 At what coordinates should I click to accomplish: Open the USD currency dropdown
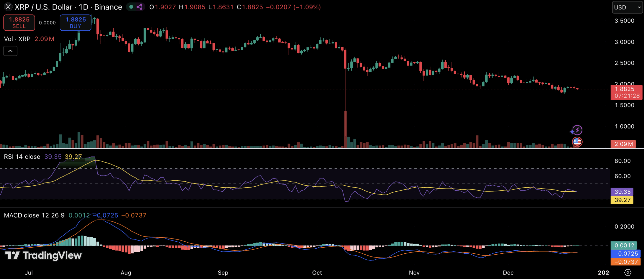pyautogui.click(x=627, y=7)
